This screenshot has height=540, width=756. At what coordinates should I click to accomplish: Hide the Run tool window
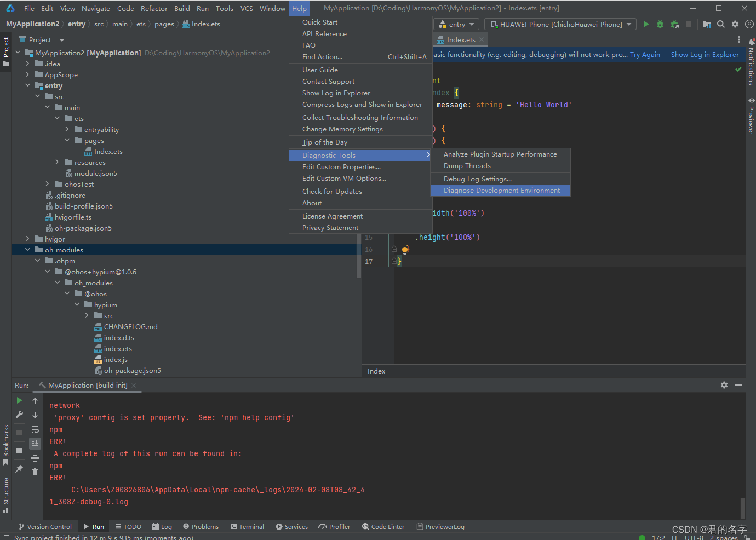click(738, 385)
